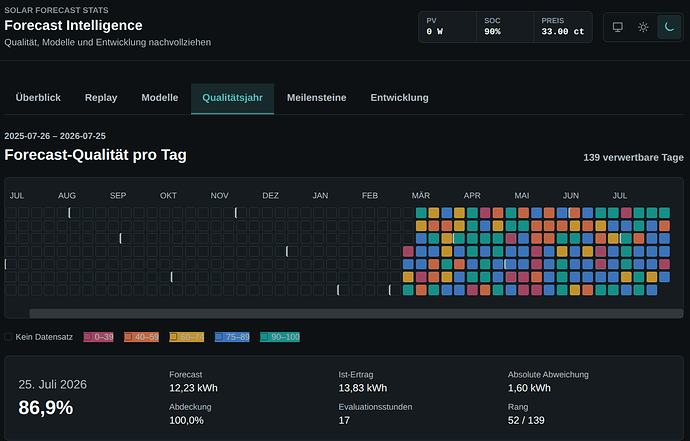Viewport: 690px width, 441px height.
Task: Click the 0–39 red legend swatch
Action: click(x=88, y=337)
